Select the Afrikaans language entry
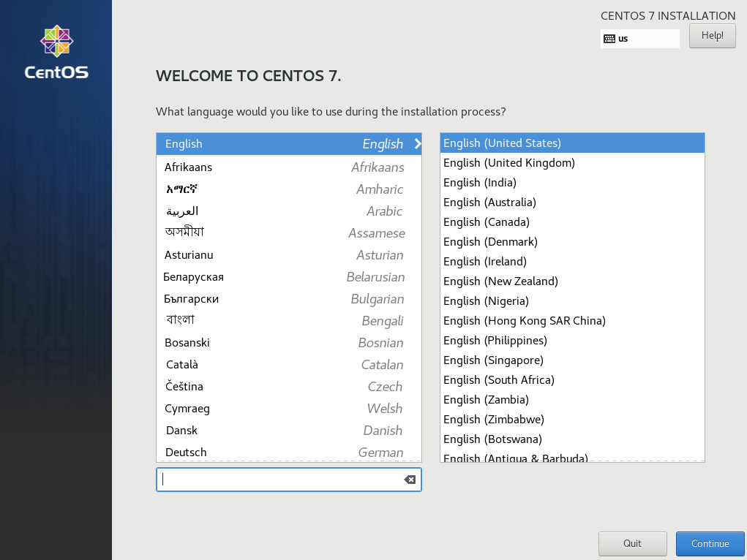This screenshot has width=747, height=560. (189, 167)
